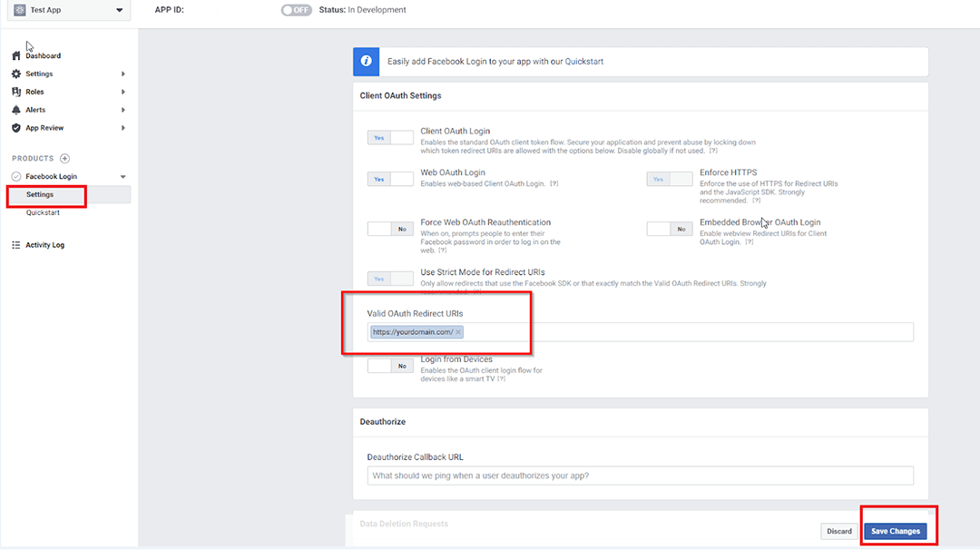Click the Discard button

[x=838, y=531]
